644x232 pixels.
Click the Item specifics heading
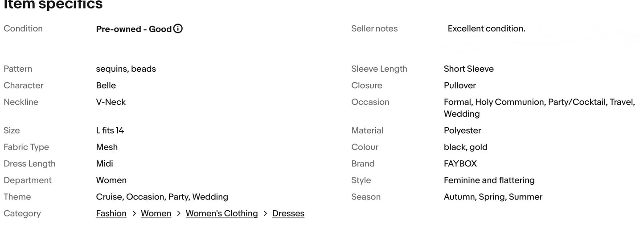tap(53, 4)
